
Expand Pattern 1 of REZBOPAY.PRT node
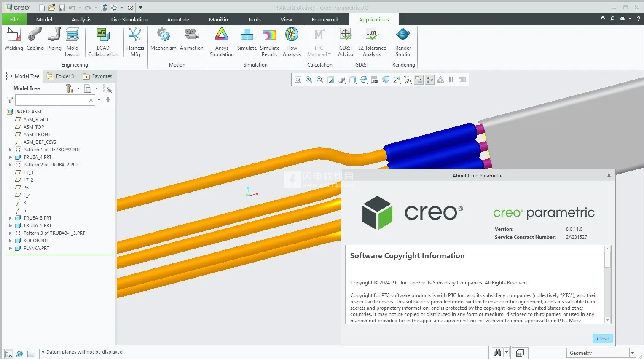(x=10, y=150)
